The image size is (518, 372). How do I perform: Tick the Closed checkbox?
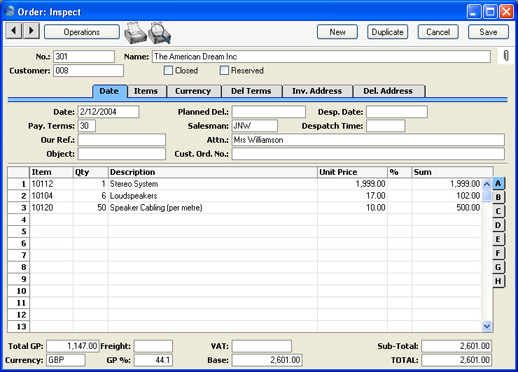coord(168,70)
